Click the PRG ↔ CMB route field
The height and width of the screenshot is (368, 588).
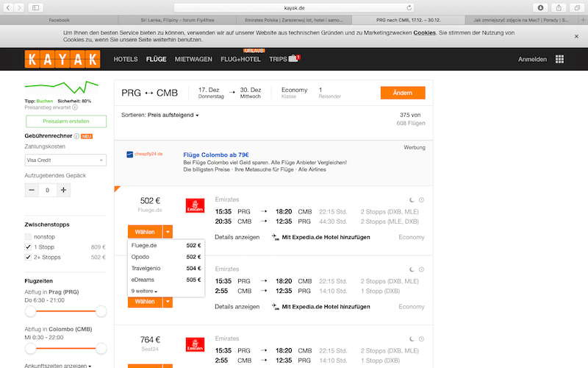point(150,93)
